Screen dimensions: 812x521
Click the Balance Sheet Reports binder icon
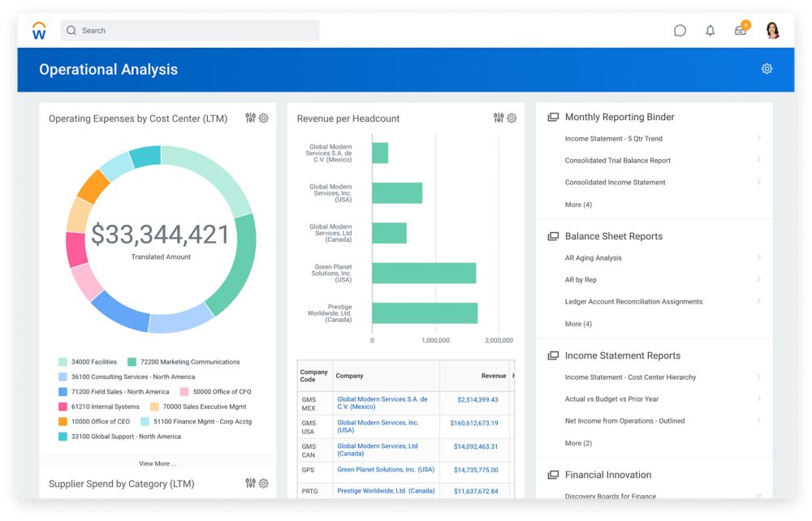click(x=551, y=236)
